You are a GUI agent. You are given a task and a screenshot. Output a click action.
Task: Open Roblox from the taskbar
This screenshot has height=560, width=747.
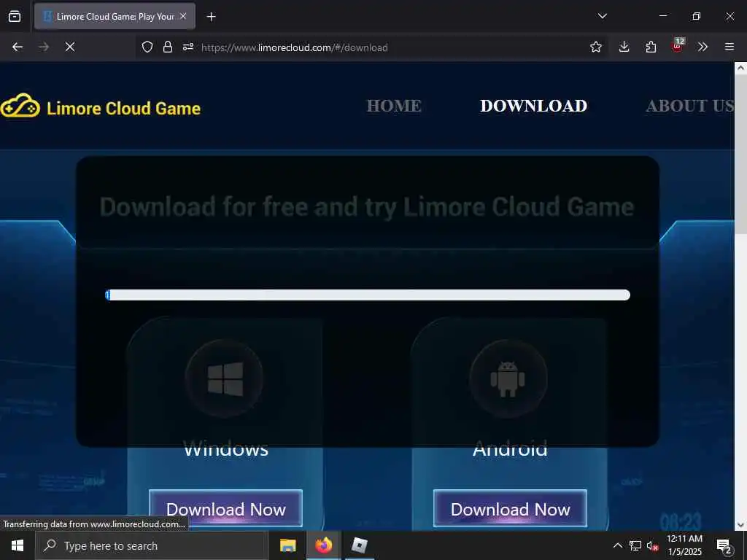[x=359, y=545]
